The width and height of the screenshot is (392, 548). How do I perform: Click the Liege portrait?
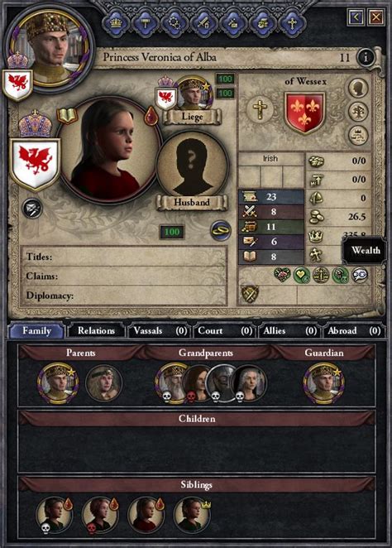tap(193, 94)
